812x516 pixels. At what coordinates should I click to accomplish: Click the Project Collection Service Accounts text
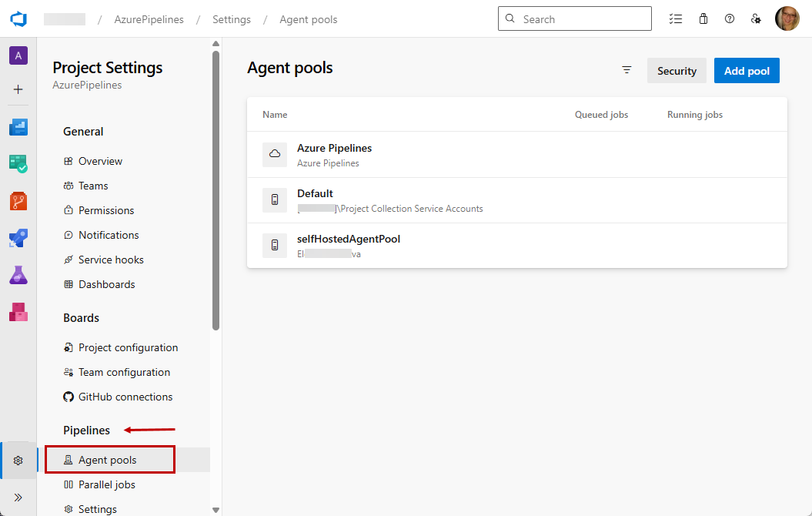click(412, 209)
